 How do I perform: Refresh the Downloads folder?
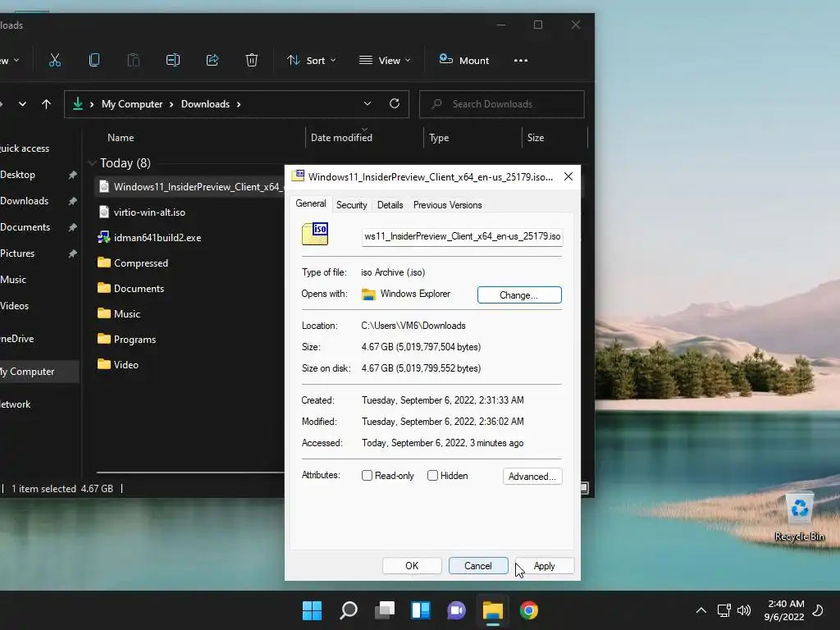click(x=395, y=103)
